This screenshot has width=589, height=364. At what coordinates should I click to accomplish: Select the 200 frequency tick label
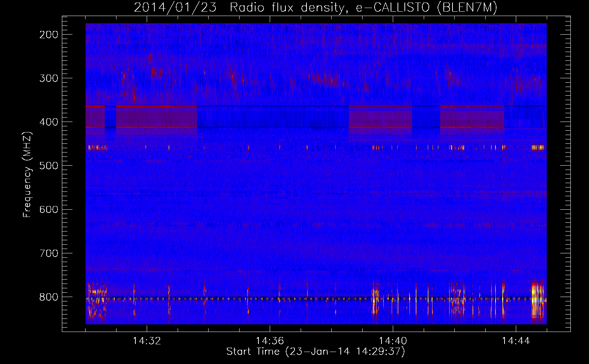click(x=49, y=35)
